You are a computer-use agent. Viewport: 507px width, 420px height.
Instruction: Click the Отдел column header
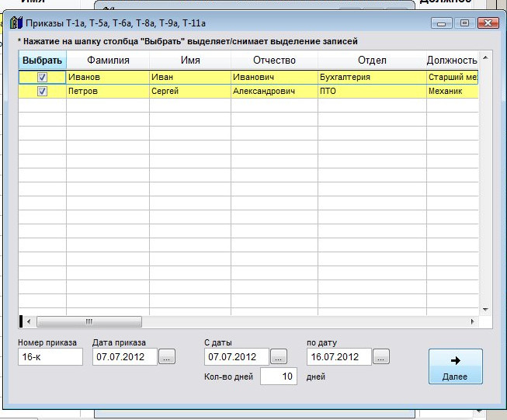pos(372,61)
